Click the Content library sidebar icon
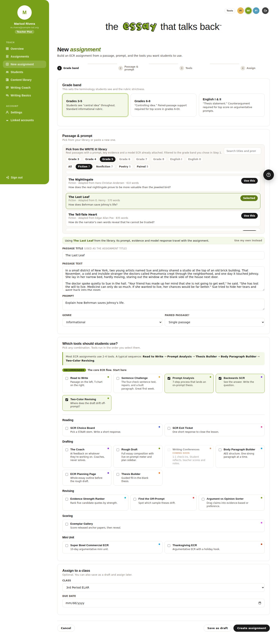The image size is (278, 644). coord(7,80)
